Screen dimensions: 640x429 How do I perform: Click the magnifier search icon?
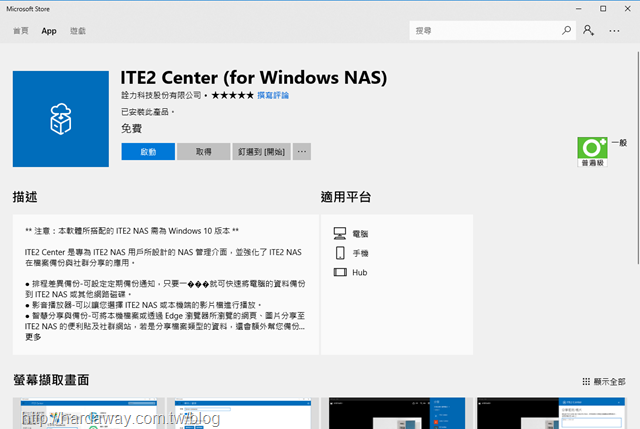tap(567, 31)
